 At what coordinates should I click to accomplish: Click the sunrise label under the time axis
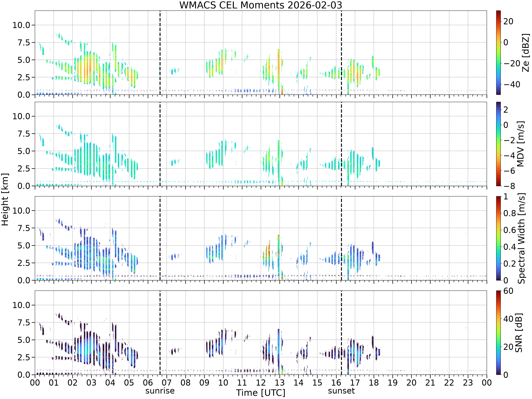(x=160, y=391)
